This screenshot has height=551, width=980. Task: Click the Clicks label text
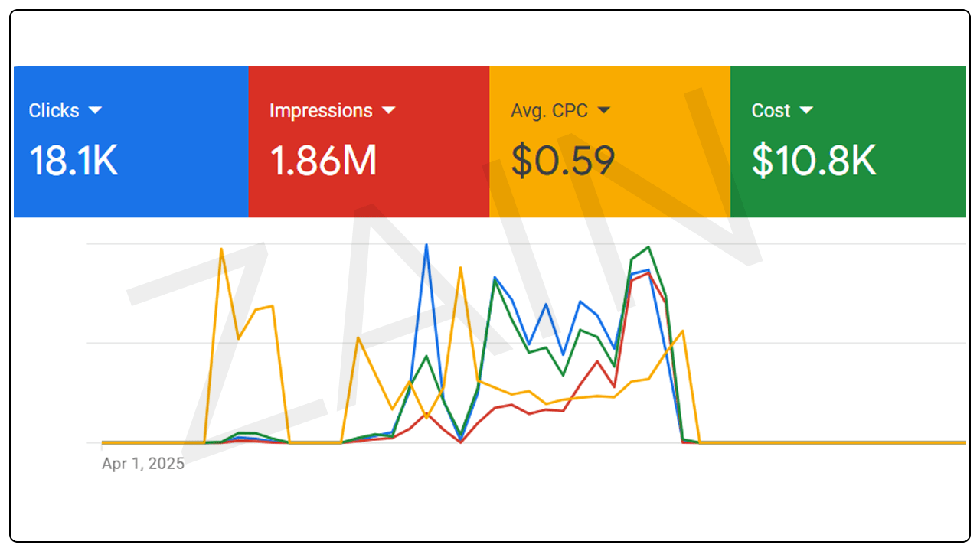[x=54, y=111]
